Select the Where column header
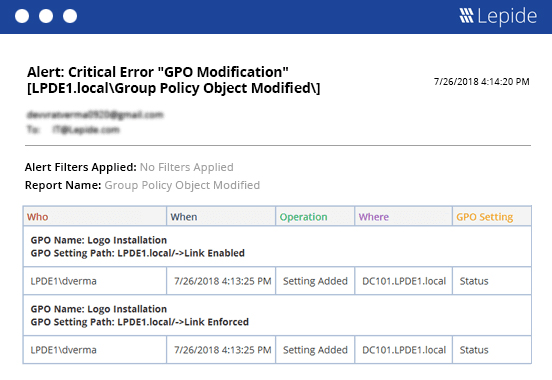The height and width of the screenshot is (380, 552). [403, 216]
